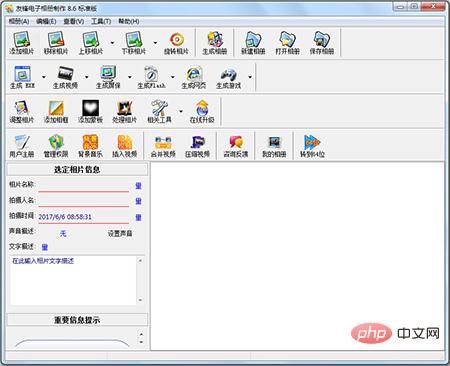Open the 相册(A) menu
Viewport: 450px width, 366px height.
click(19, 21)
